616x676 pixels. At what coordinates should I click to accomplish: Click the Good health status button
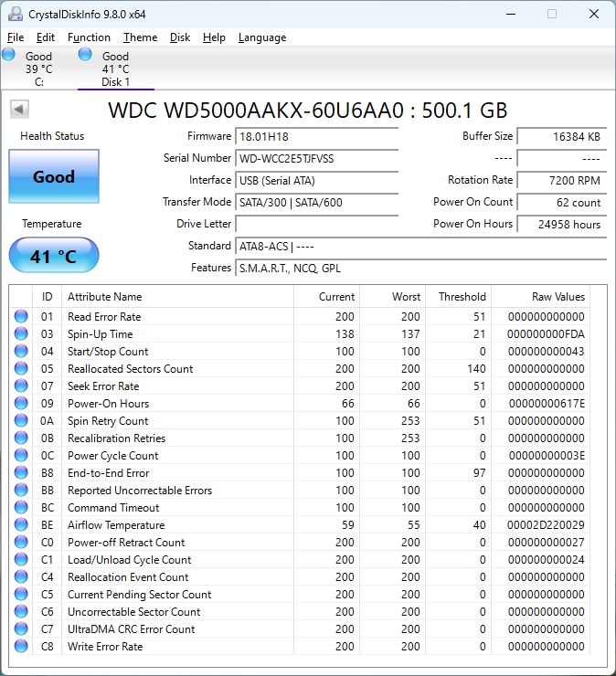[53, 177]
